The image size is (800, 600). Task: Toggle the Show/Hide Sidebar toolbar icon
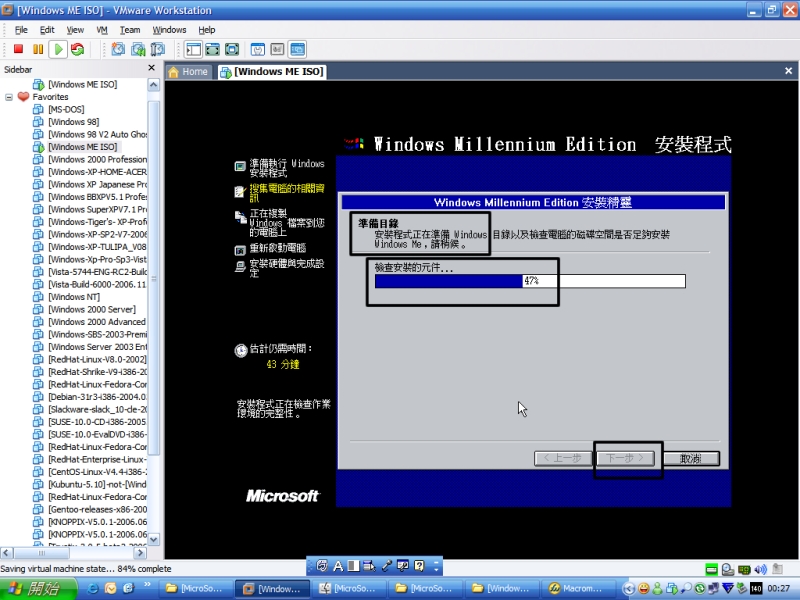click(193, 49)
